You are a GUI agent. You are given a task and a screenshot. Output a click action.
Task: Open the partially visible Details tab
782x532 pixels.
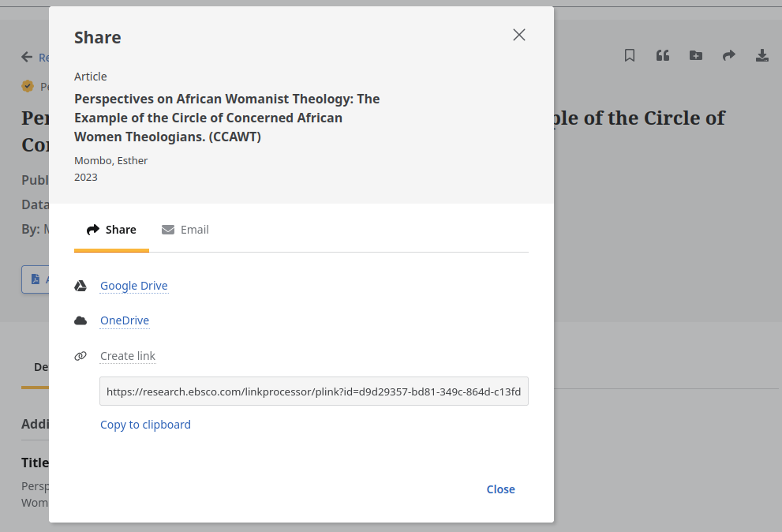41,366
